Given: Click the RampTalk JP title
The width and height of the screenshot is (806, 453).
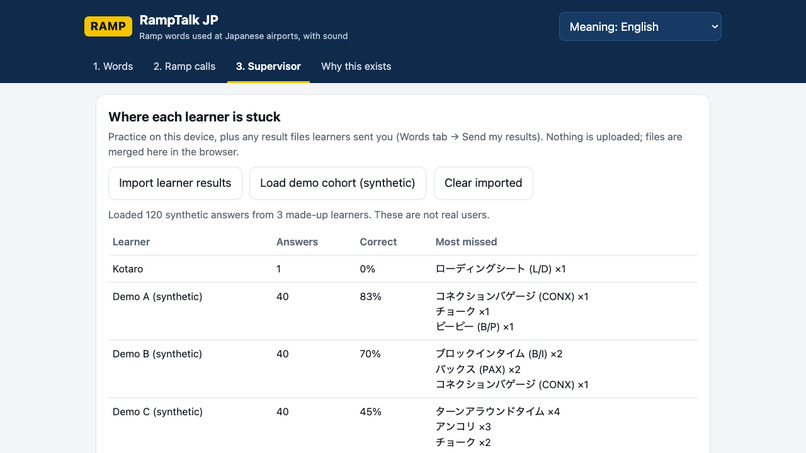Looking at the screenshot, I should (x=179, y=20).
